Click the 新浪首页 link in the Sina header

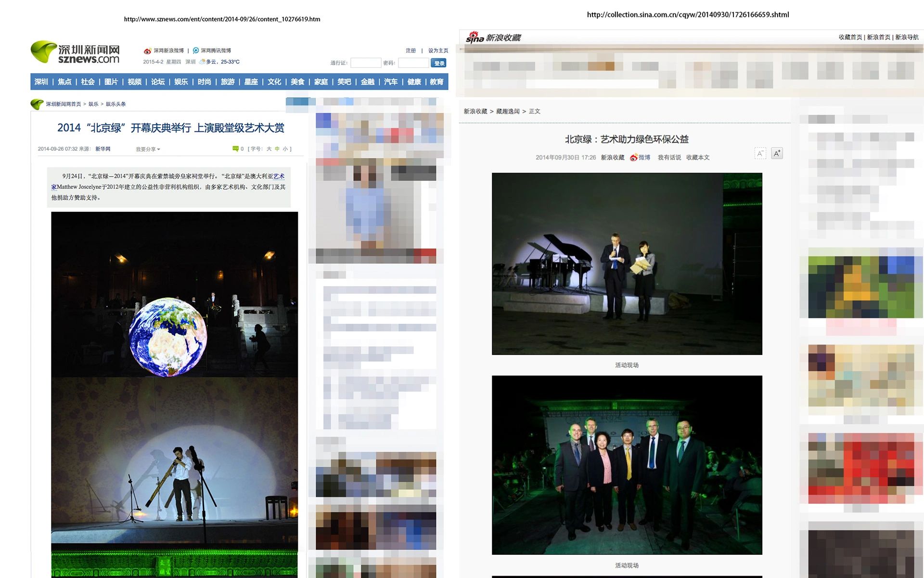(x=878, y=37)
